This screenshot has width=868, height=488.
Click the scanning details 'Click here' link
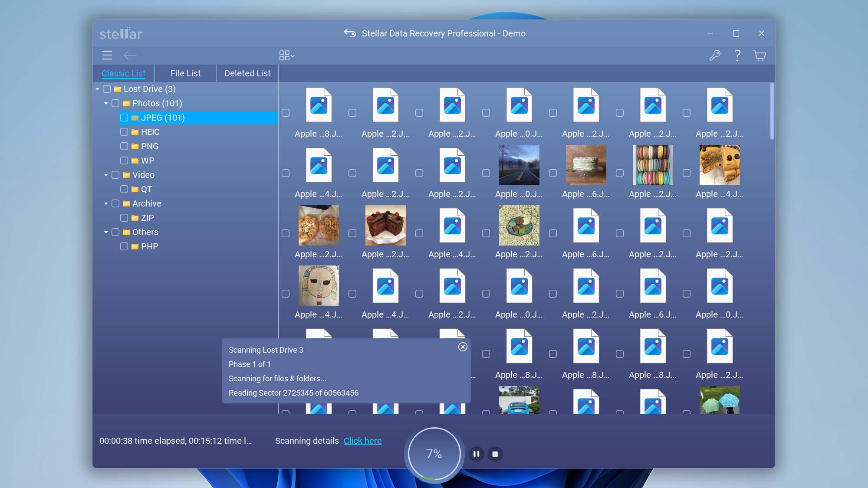point(362,441)
